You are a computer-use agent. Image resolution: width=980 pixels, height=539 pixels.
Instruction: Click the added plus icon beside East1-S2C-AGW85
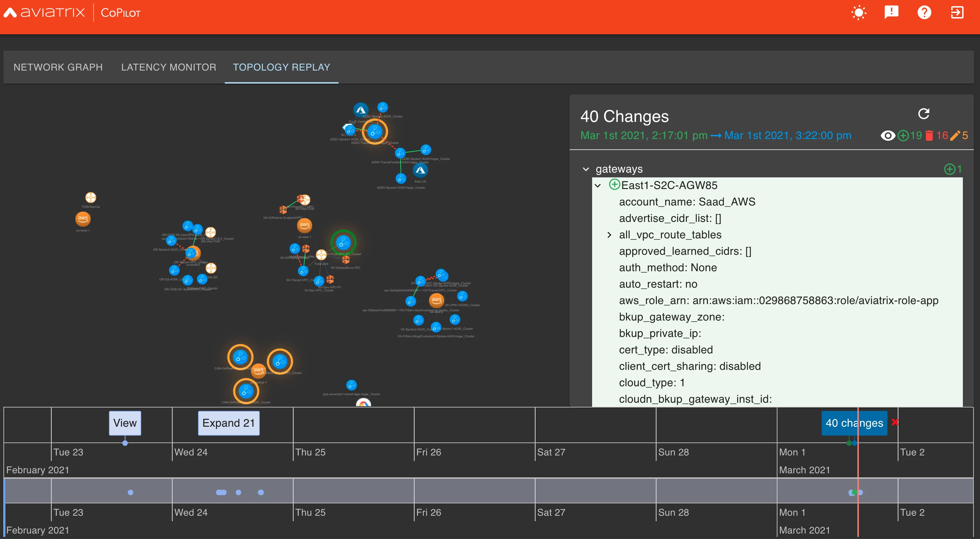614,185
